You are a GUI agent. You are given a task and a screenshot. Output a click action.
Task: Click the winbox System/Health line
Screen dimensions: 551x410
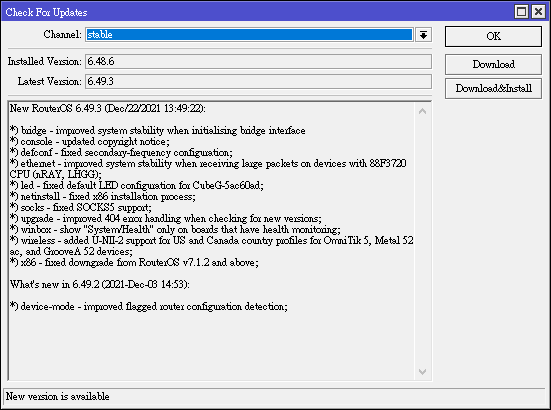pyautogui.click(x=175, y=229)
